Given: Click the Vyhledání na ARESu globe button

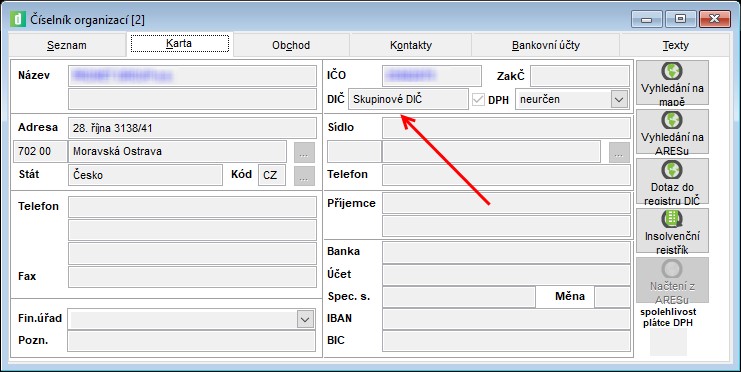Looking at the screenshot, I should click(672, 132).
